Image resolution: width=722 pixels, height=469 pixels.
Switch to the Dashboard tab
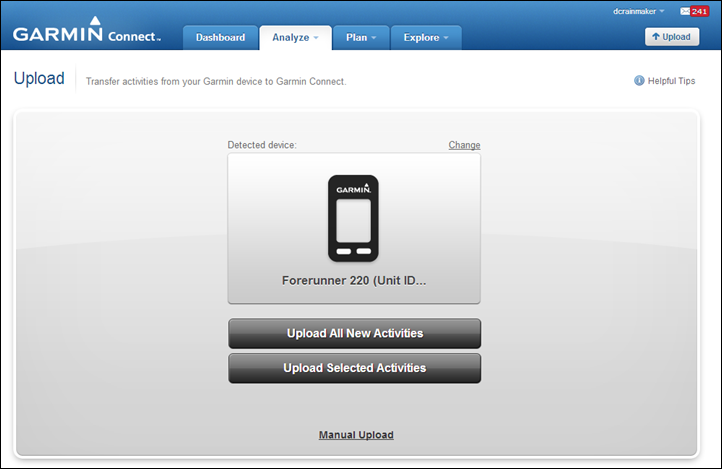[220, 38]
